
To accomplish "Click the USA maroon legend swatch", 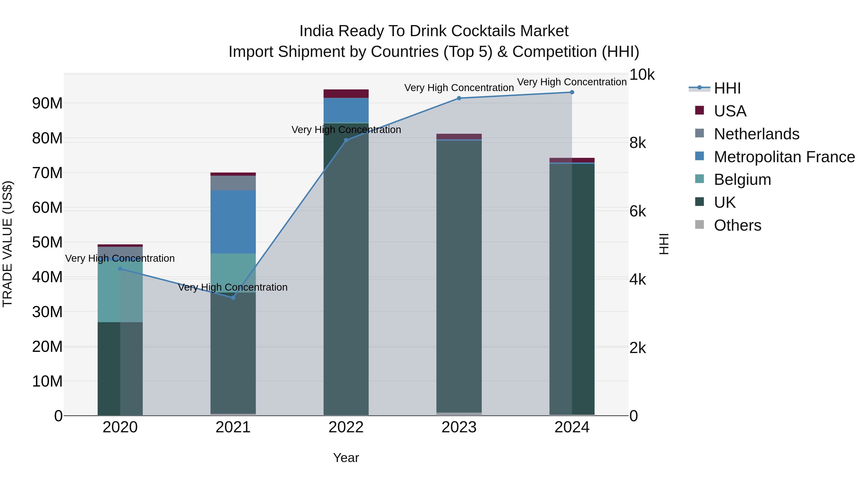I will [699, 110].
